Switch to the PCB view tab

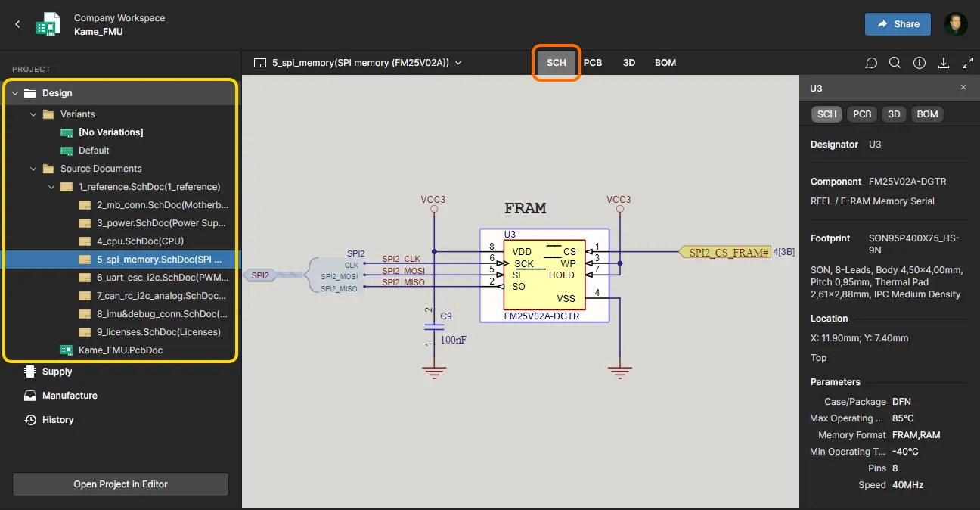(x=593, y=63)
